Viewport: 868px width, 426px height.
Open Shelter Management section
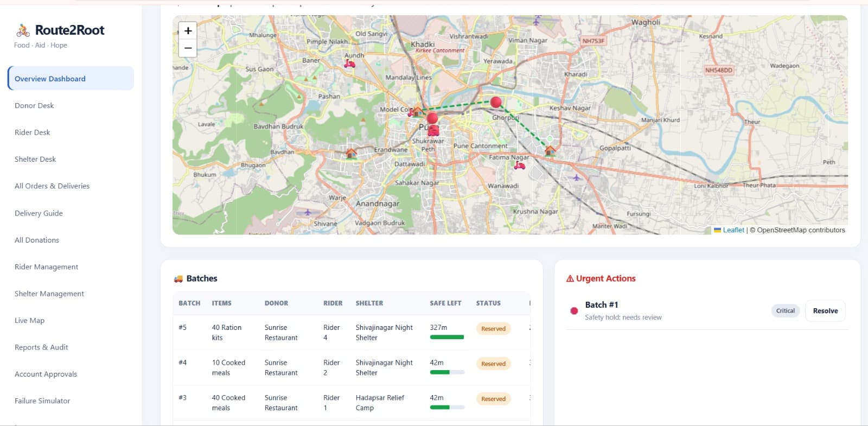pos(49,294)
